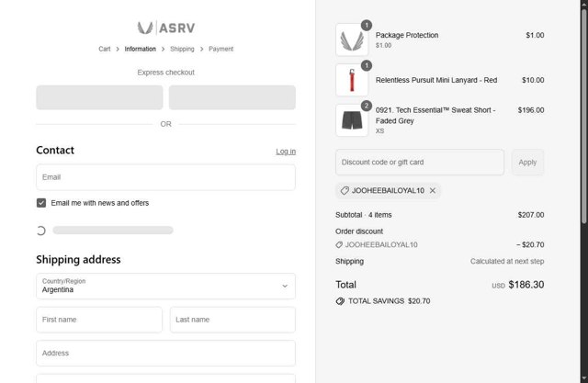Select the Information breadcrumb step
This screenshot has width=588, height=383.
pyautogui.click(x=140, y=49)
